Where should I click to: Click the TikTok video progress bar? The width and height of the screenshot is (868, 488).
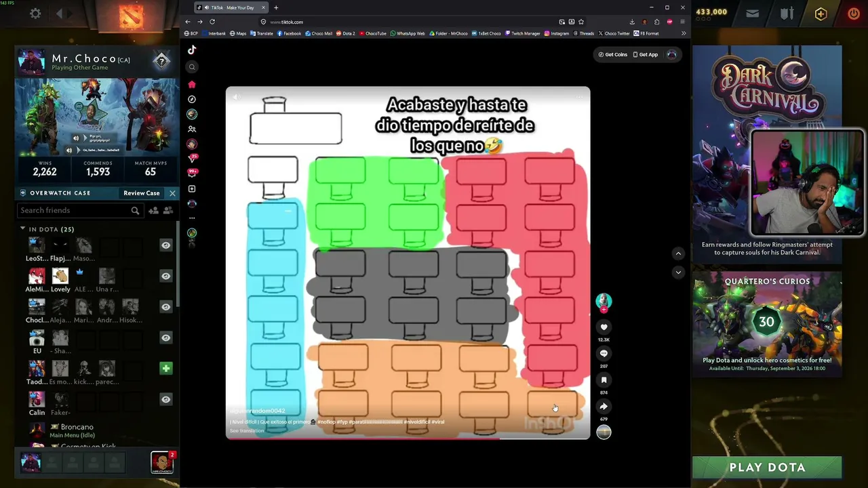pos(408,439)
